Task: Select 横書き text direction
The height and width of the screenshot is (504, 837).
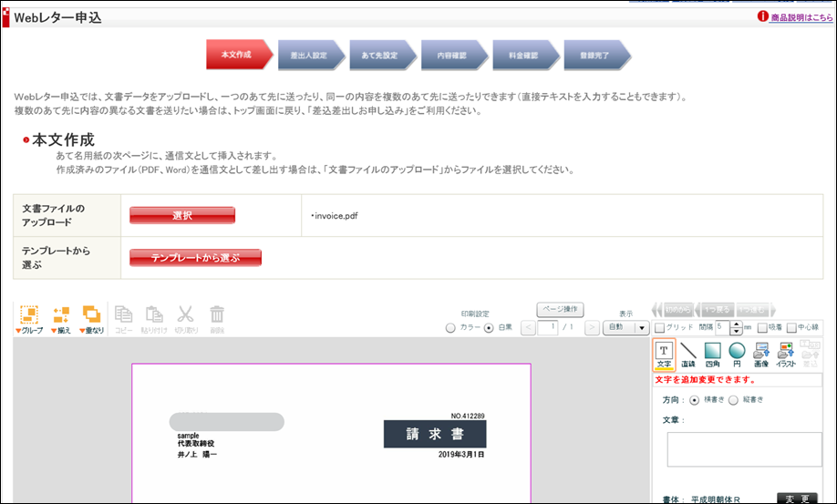Action: [694, 400]
